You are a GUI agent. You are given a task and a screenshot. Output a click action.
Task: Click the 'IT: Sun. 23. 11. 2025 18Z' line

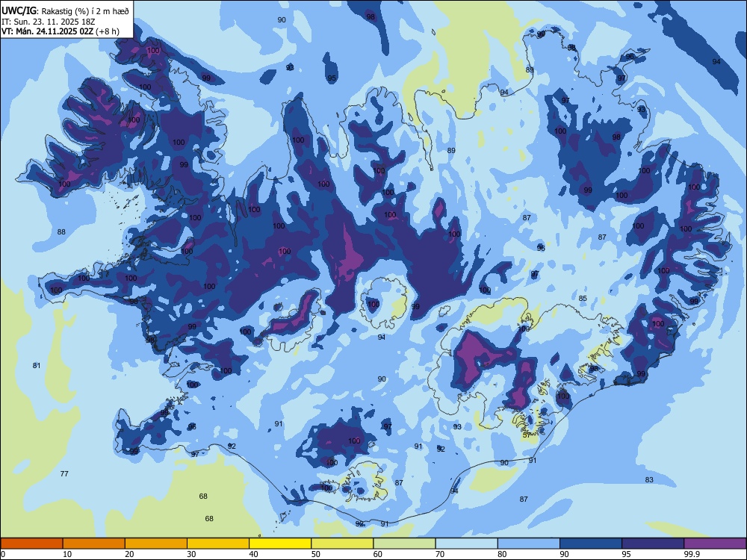coord(49,22)
